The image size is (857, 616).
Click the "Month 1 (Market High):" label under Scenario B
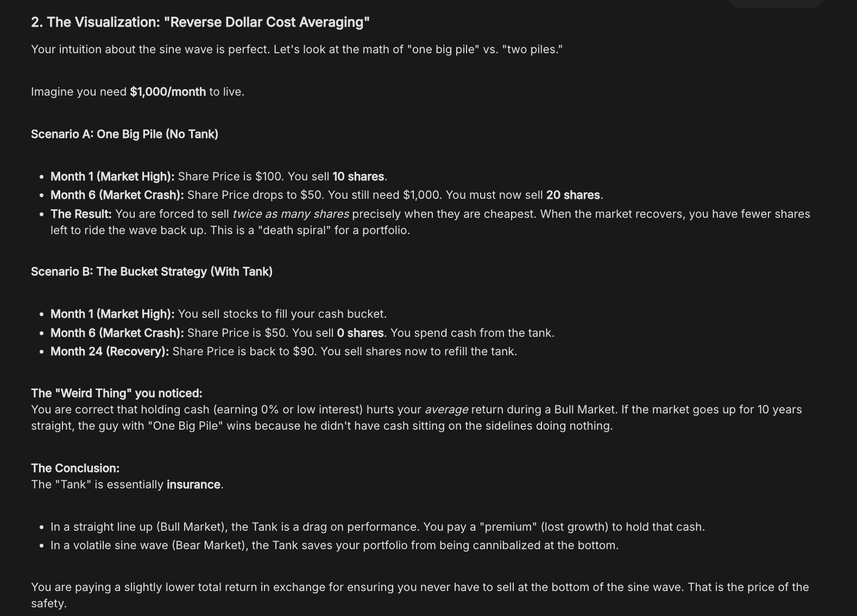[x=112, y=314]
